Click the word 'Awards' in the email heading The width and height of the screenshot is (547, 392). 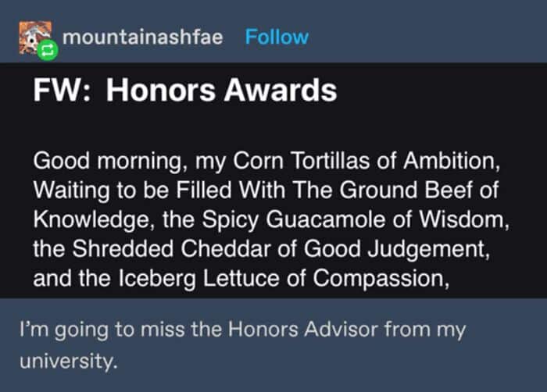point(280,90)
